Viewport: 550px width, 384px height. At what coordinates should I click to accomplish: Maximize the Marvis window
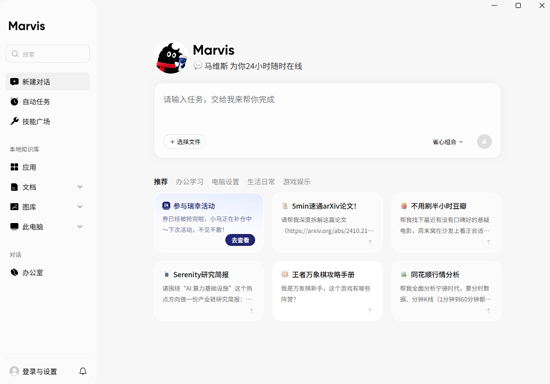coord(518,6)
